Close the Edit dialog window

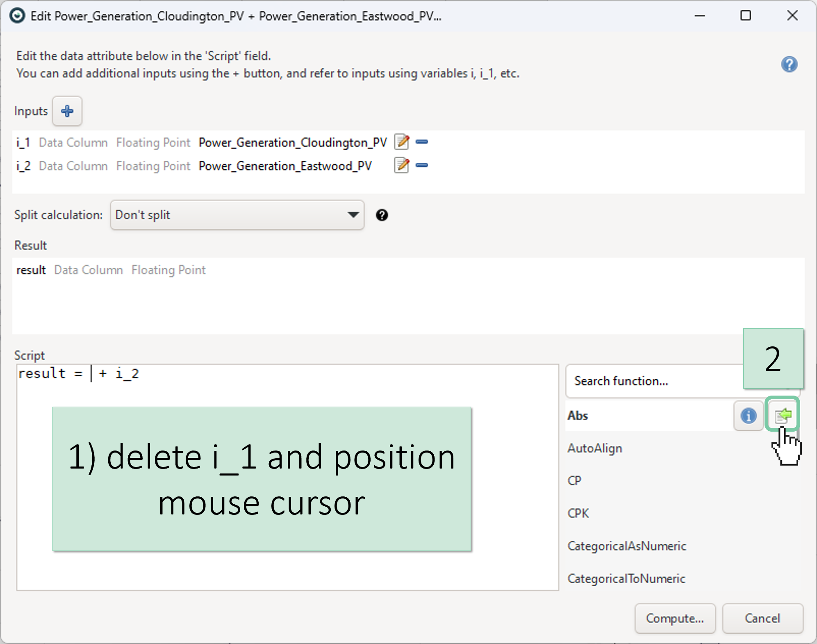point(792,16)
